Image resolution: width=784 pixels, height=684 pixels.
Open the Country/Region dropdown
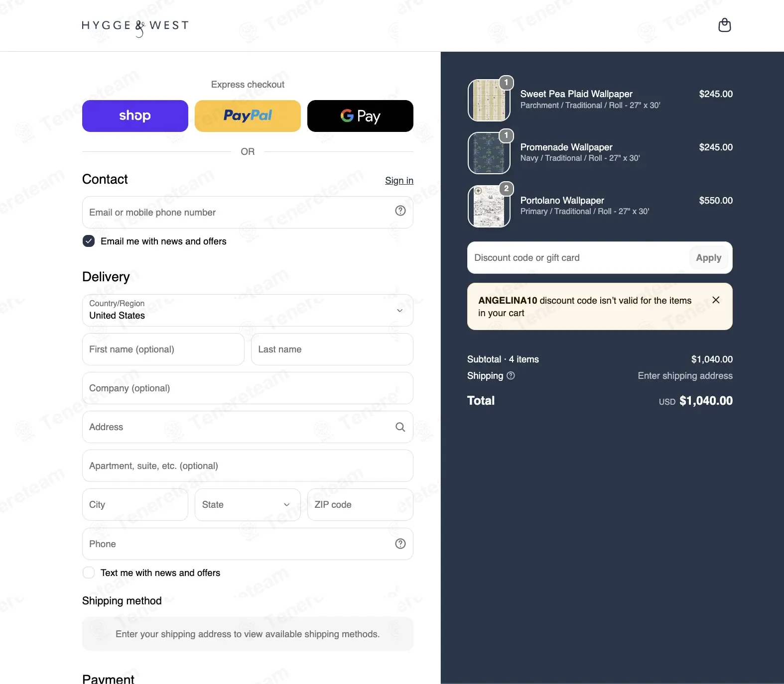click(248, 310)
